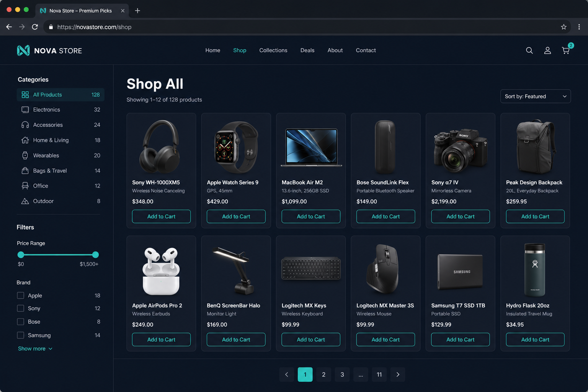
Task: Click the Outdoor mountain icon
Action: [25, 201]
